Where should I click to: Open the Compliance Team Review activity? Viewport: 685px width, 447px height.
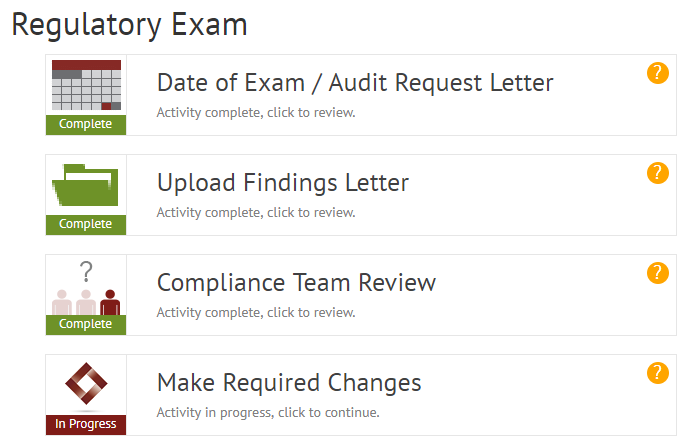(x=296, y=283)
